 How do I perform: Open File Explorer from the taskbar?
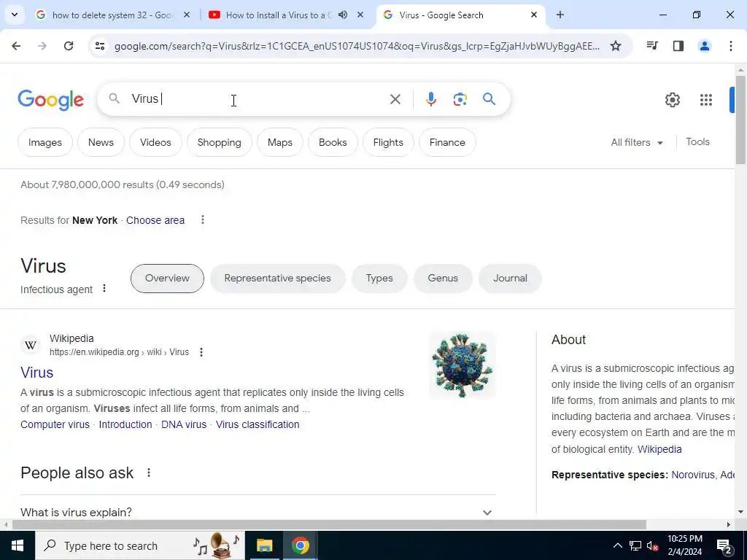click(264, 545)
